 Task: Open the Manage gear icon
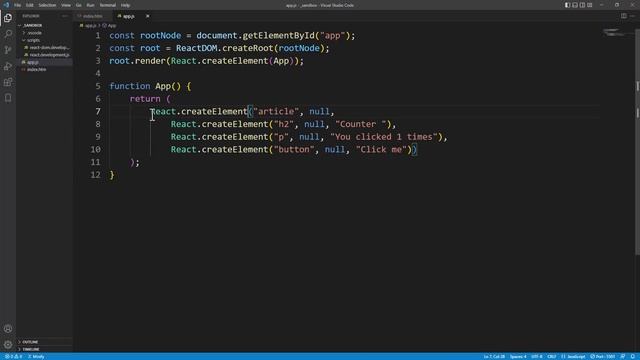pos(8,344)
